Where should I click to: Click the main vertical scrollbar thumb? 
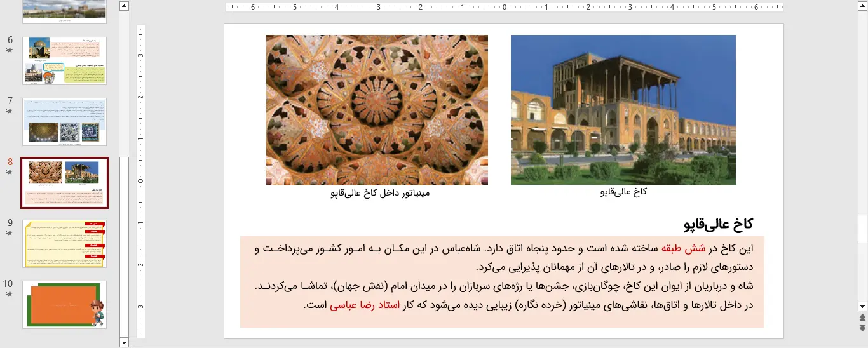(862, 229)
